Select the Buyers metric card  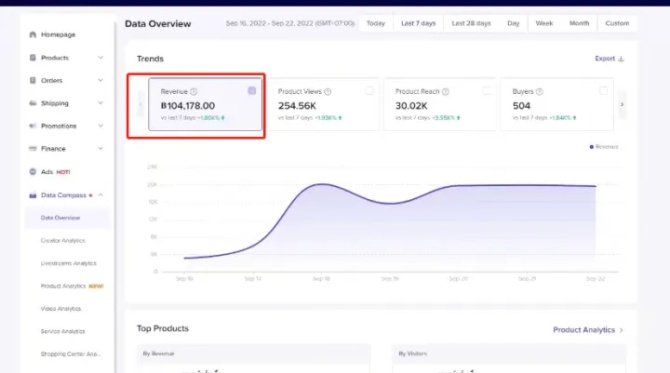coord(557,104)
